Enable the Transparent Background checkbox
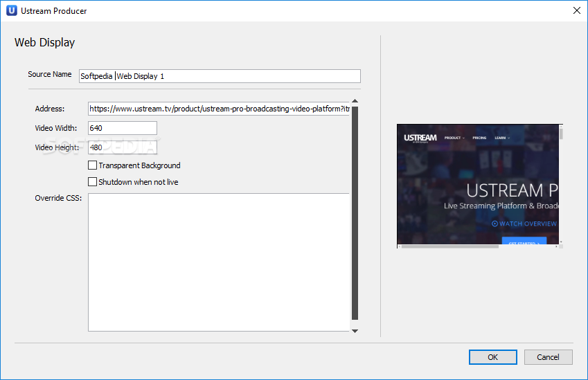 [x=92, y=165]
